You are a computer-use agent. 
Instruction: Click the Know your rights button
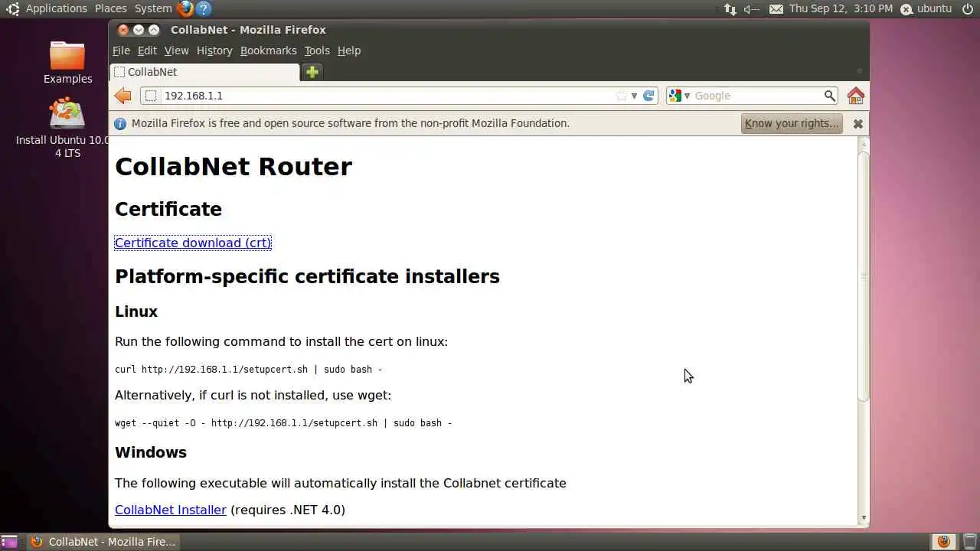pos(792,123)
